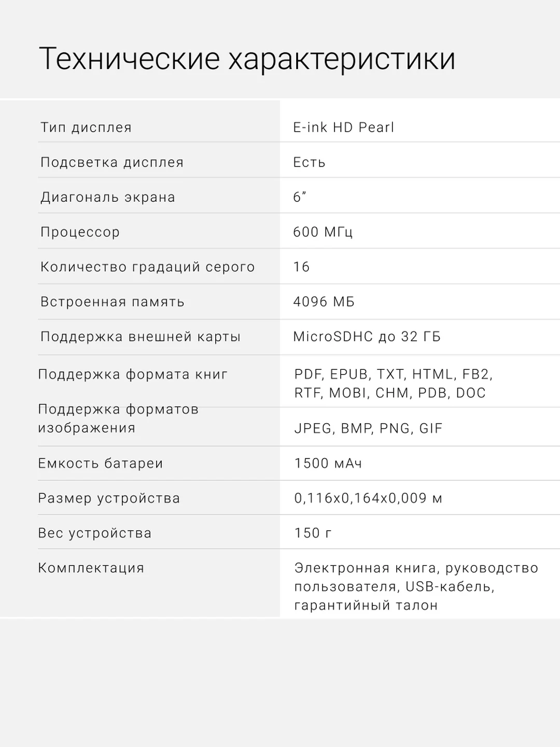560x747 pixels.
Task: Select the 600 МГц processor value
Action: click(x=323, y=232)
